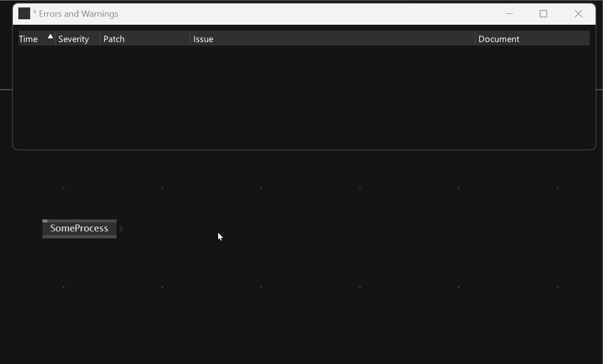This screenshot has width=603, height=364.
Task: Click the Errors and Warnings window icon
Action: [24, 13]
